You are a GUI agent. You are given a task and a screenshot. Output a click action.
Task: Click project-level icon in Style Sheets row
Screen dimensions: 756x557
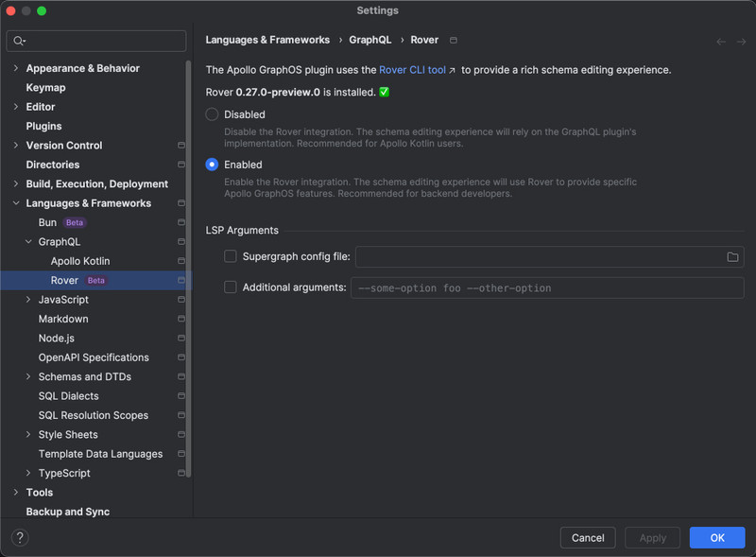181,434
